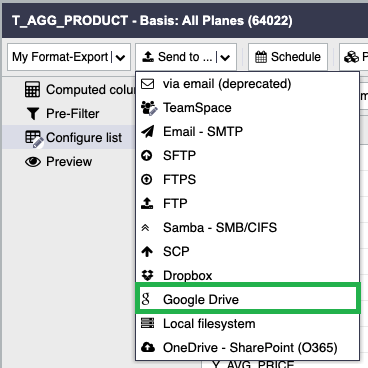Expand the My Format-Export dropdown arrow
Screen dimensions: 368x368
[120, 58]
